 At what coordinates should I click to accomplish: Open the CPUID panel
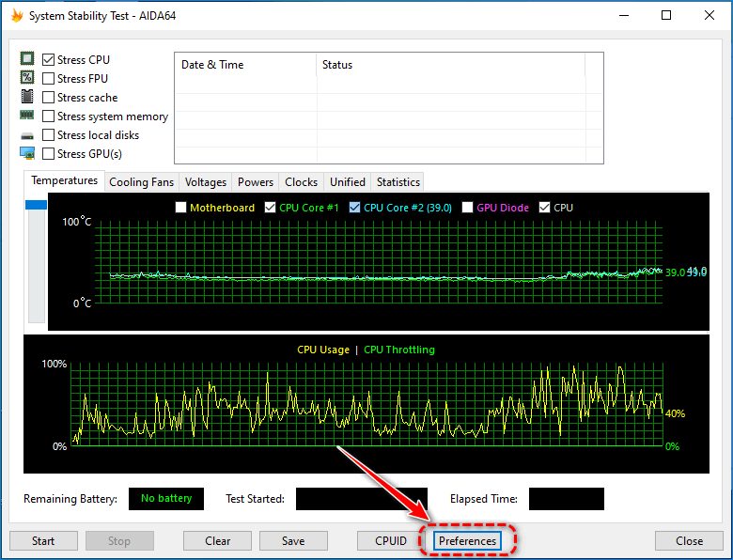(x=390, y=541)
